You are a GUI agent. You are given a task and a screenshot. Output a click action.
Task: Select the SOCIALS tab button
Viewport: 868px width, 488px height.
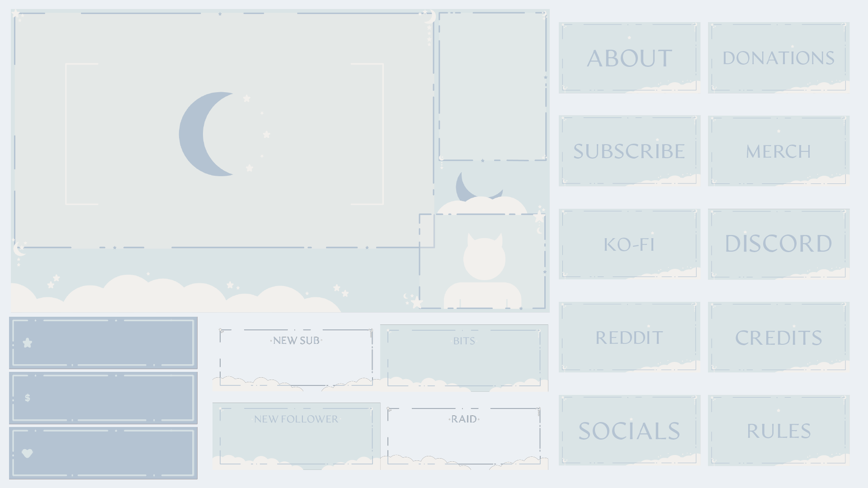(629, 429)
